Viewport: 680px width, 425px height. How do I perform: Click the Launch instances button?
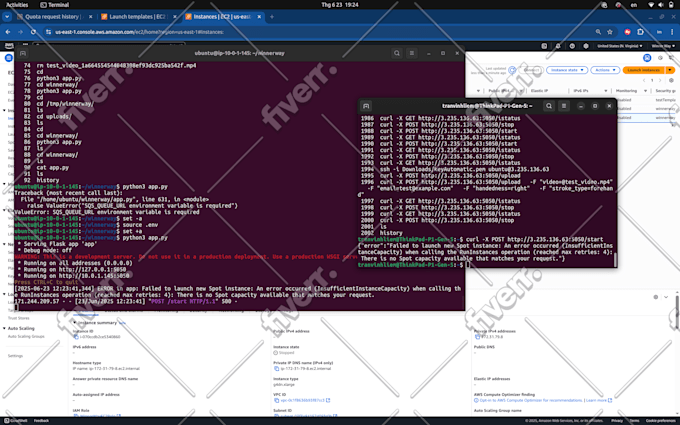coord(644,70)
